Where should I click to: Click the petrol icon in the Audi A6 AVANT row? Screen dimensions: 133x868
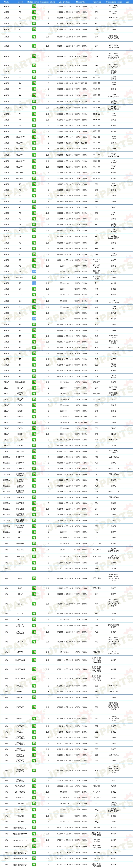point(34,277)
